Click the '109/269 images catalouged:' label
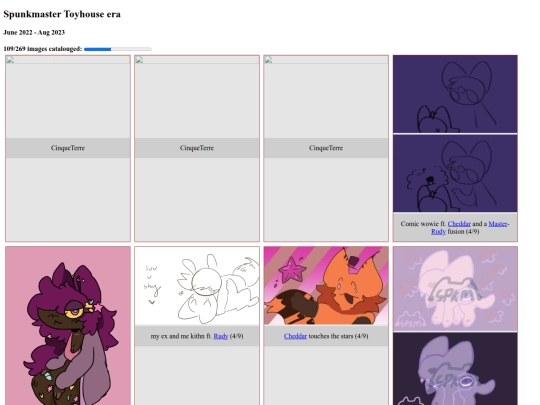The image size is (540, 405). (x=43, y=49)
